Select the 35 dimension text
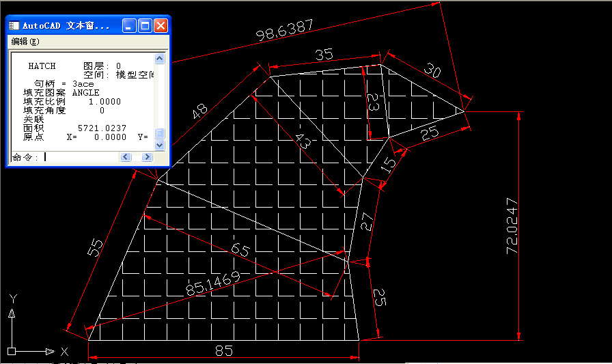The height and width of the screenshot is (364, 612). click(x=324, y=54)
